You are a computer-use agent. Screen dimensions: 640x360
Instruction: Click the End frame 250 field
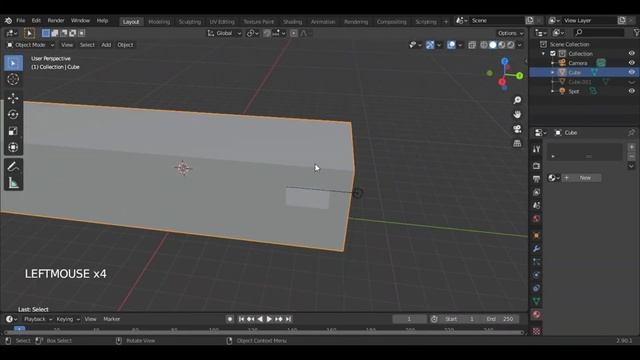pos(500,319)
